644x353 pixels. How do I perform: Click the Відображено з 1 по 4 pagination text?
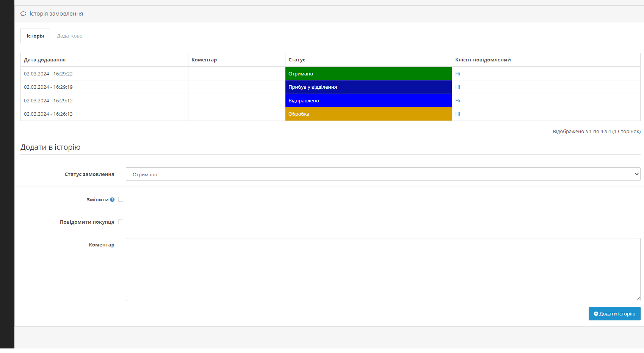(596, 132)
